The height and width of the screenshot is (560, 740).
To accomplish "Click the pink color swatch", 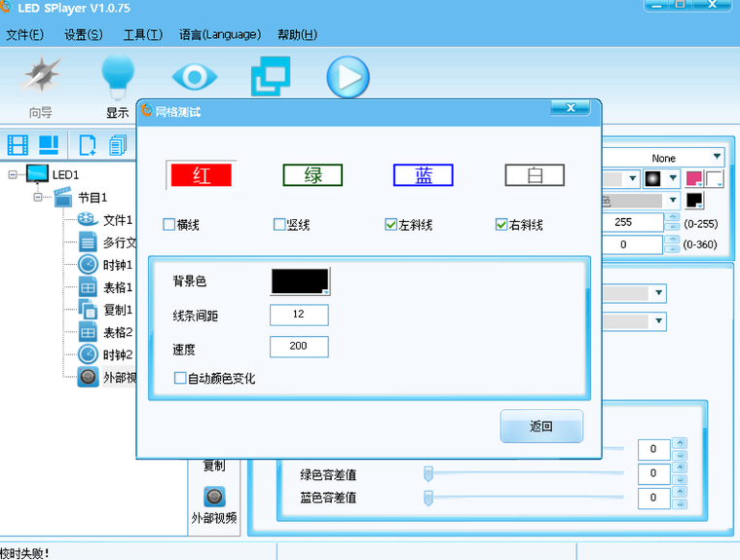I will (693, 178).
